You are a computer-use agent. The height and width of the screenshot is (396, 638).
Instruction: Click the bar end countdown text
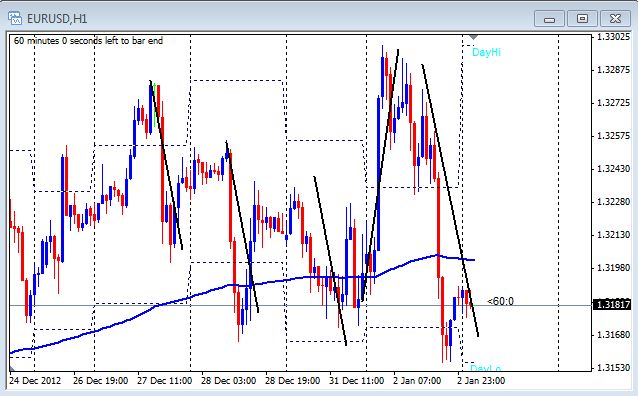pos(88,41)
